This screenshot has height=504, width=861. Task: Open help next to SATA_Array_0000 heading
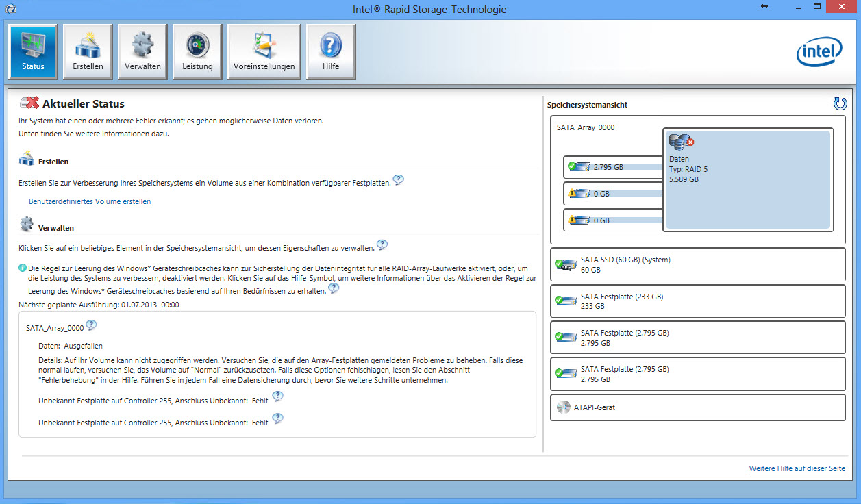[91, 325]
